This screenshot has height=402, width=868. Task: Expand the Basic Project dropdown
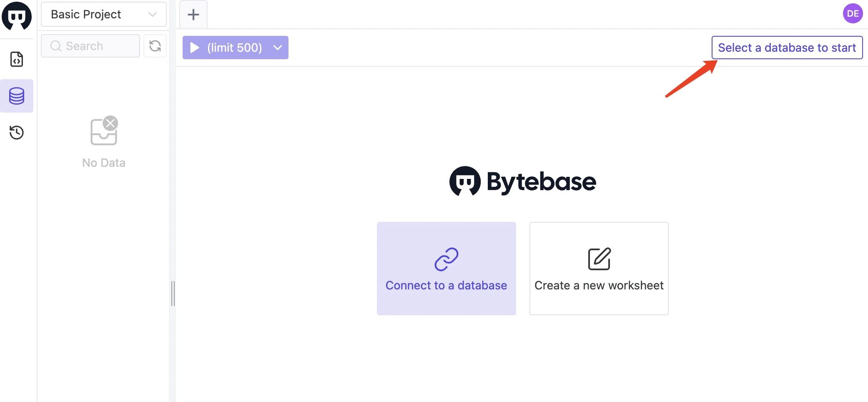[x=104, y=14]
